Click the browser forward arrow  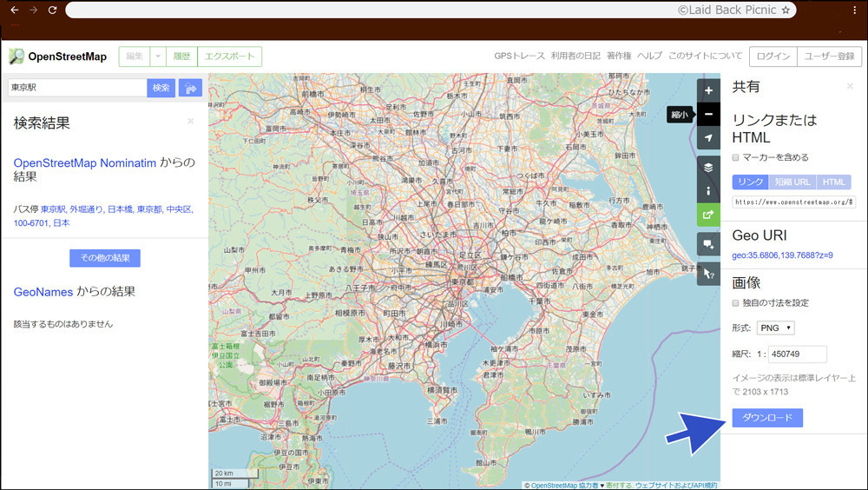33,10
